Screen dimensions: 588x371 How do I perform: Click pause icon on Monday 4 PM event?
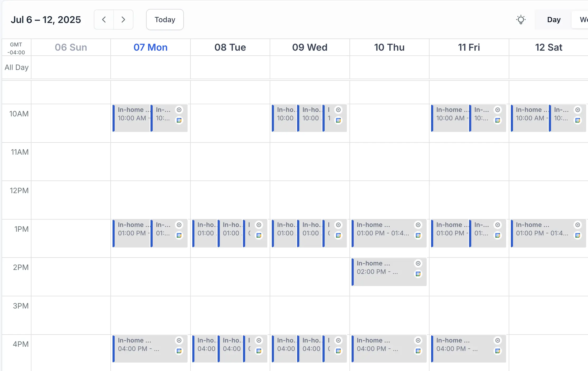point(179,340)
